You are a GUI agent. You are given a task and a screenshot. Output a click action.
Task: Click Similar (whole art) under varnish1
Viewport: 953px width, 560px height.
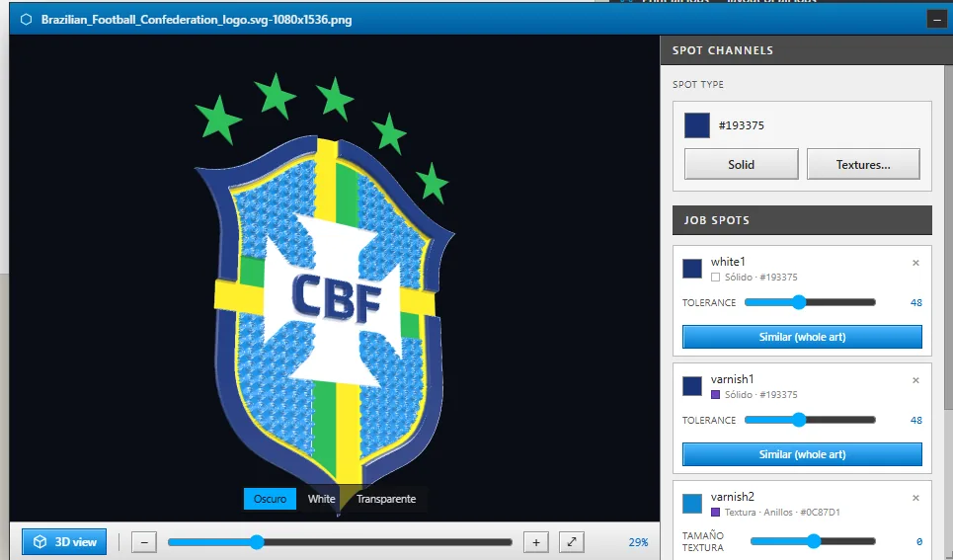[x=802, y=454]
